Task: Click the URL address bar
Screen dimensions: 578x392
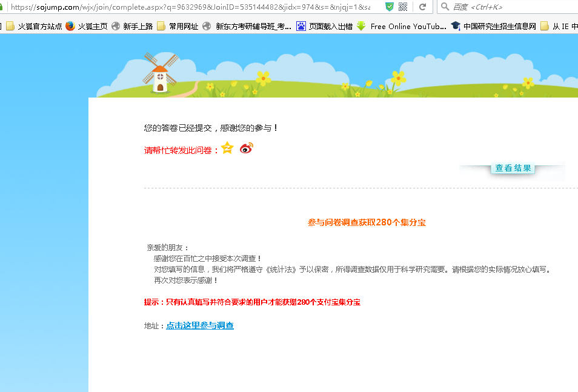Action: coord(190,7)
